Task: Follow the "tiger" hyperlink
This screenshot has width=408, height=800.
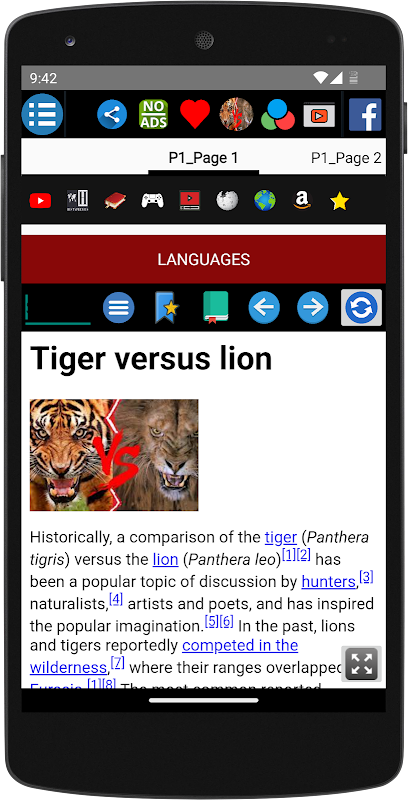Action: point(280,537)
